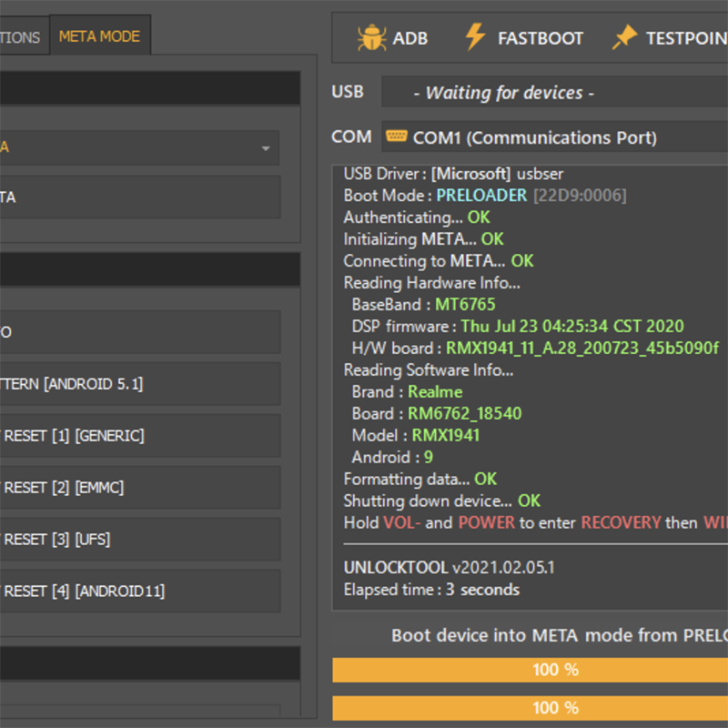Choose the RESET [3] [UFS] button

tap(140, 540)
